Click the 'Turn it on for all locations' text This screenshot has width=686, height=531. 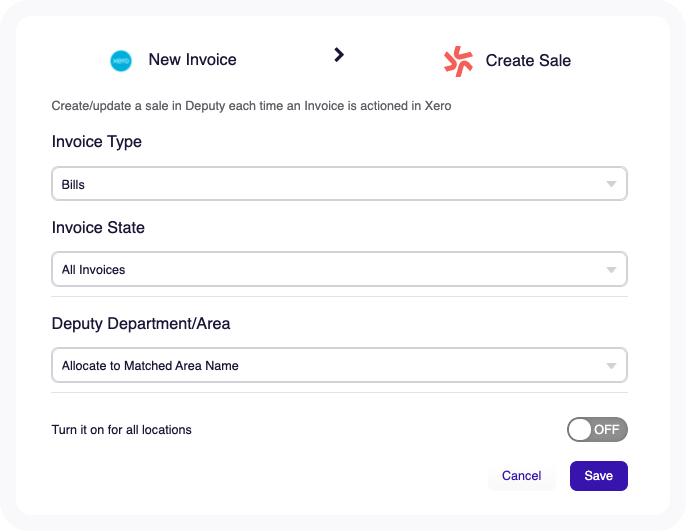[122, 430]
